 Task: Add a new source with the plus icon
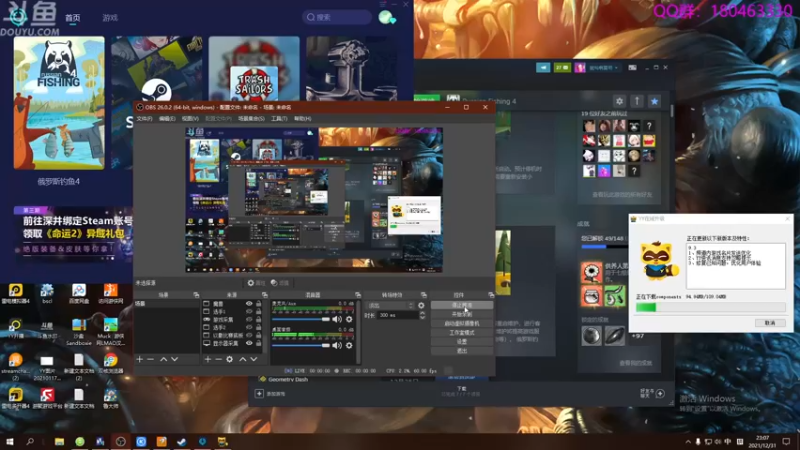click(208, 359)
